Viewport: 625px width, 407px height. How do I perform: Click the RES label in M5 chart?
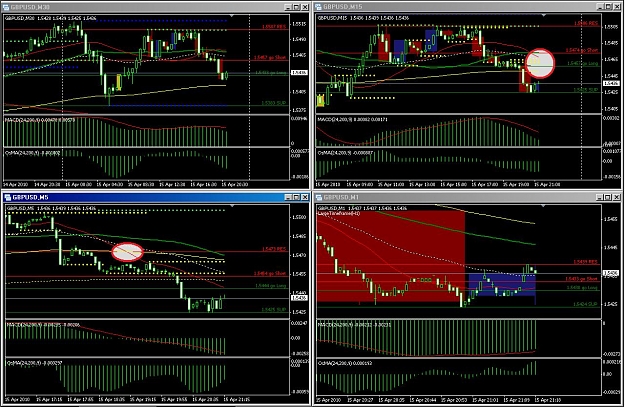point(274,249)
